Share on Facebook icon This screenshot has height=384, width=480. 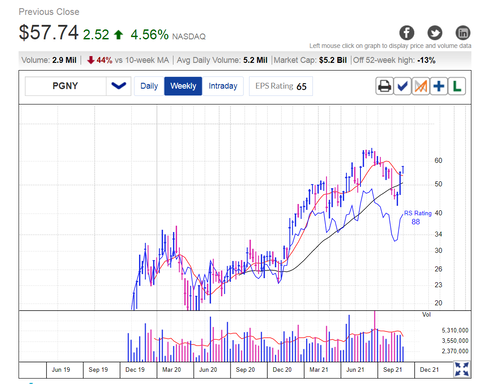[x=407, y=33]
